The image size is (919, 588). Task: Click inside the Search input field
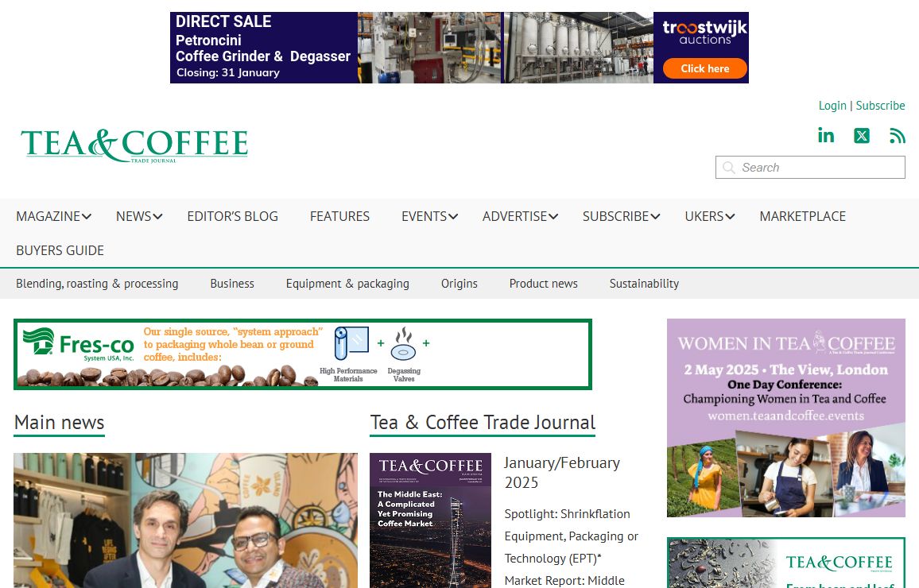(810, 168)
